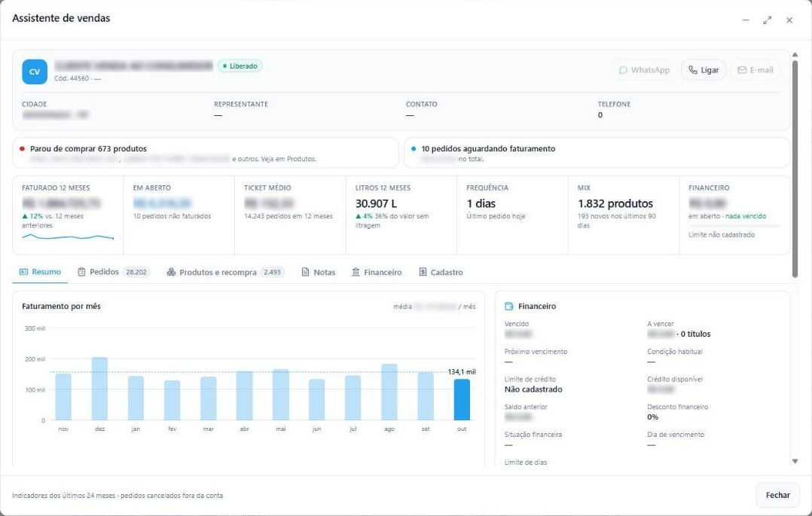Call the customer with the Ligar button
Viewport: 812px width, 516px height.
point(704,70)
